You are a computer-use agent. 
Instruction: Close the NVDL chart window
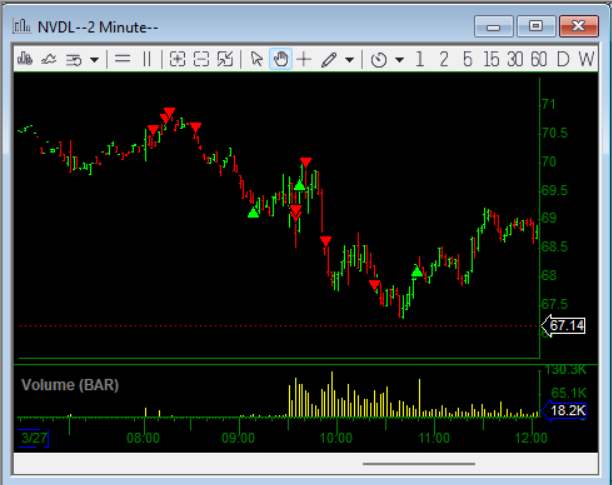pyautogui.click(x=579, y=27)
